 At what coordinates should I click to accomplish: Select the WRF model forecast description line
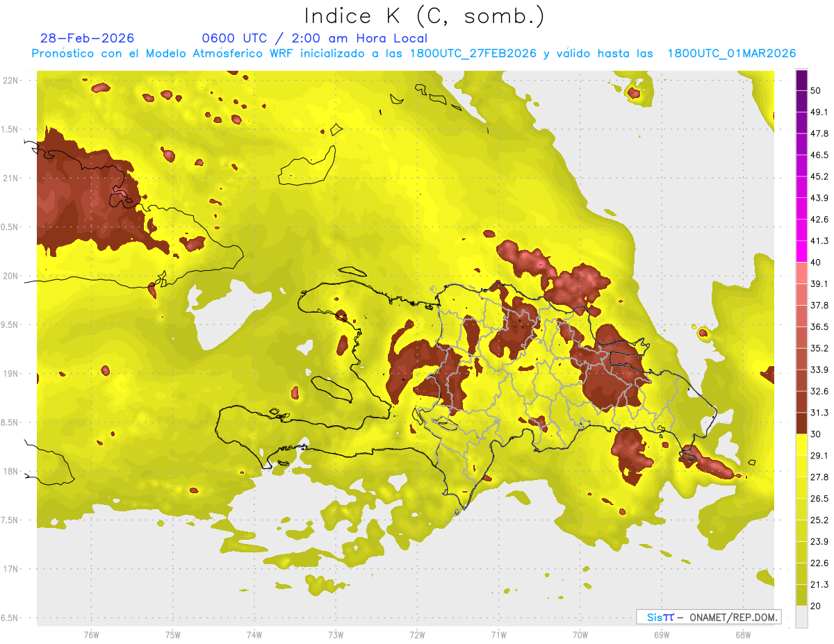(414, 53)
